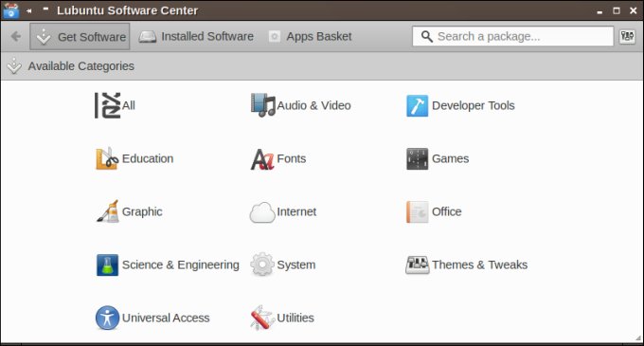Click the Office category text
Viewport: 644px width, 346px height.
(446, 211)
